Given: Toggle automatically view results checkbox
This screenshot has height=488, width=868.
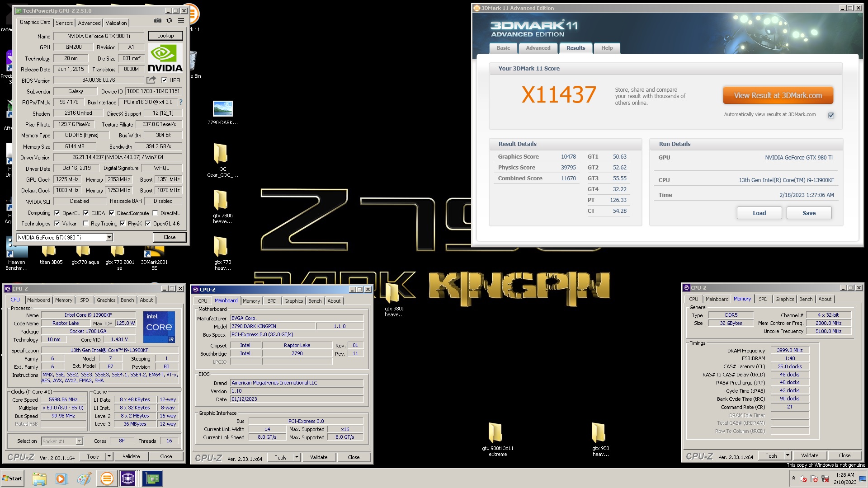Looking at the screenshot, I should (x=831, y=115).
